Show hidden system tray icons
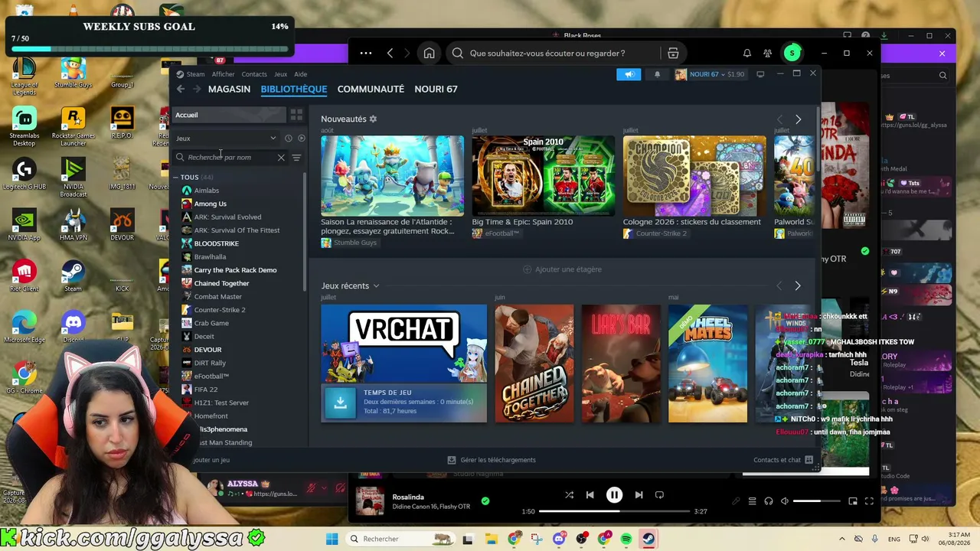This screenshot has height=551, width=980. point(842,539)
